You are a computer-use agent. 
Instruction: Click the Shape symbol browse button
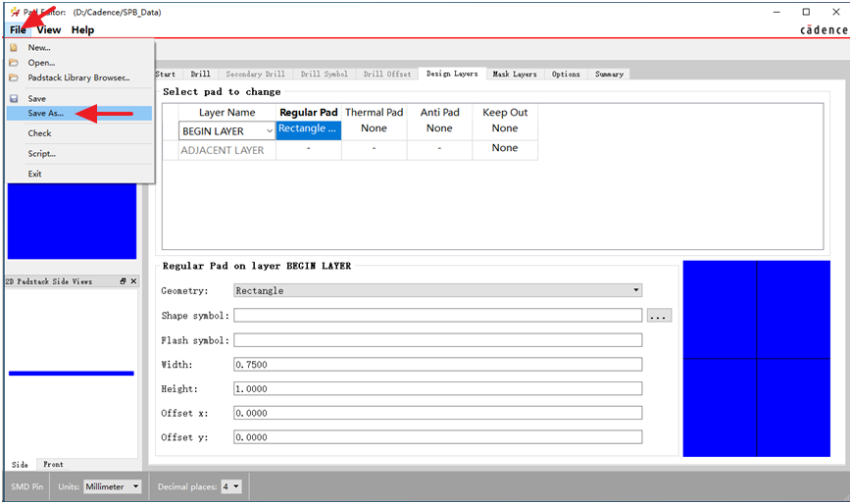[659, 316]
